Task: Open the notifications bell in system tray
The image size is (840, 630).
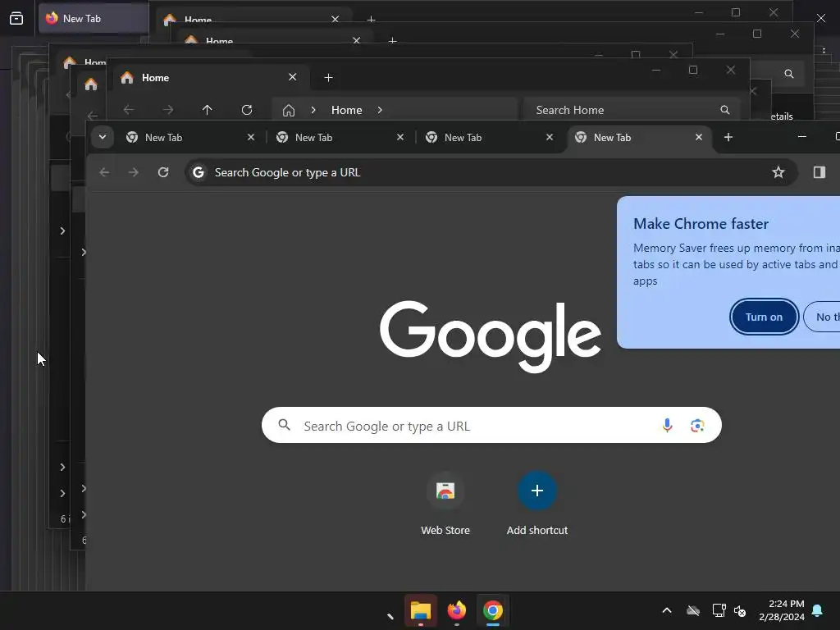Action: click(x=817, y=610)
